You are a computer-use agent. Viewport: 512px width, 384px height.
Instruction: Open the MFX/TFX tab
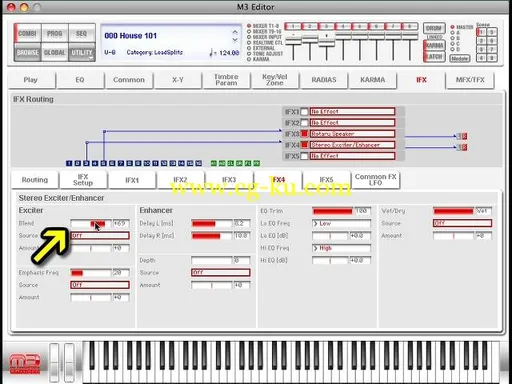(470, 80)
